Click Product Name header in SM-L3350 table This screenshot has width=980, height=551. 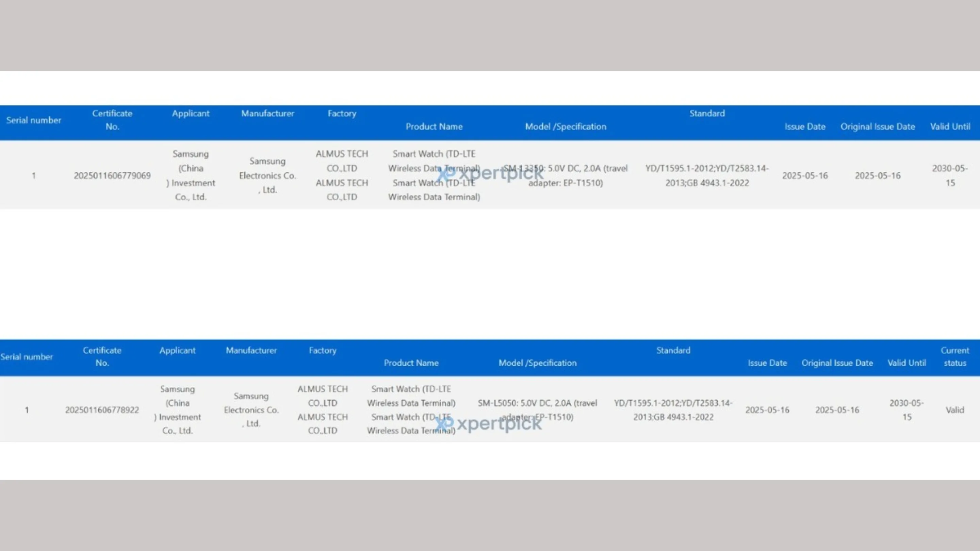434,127
